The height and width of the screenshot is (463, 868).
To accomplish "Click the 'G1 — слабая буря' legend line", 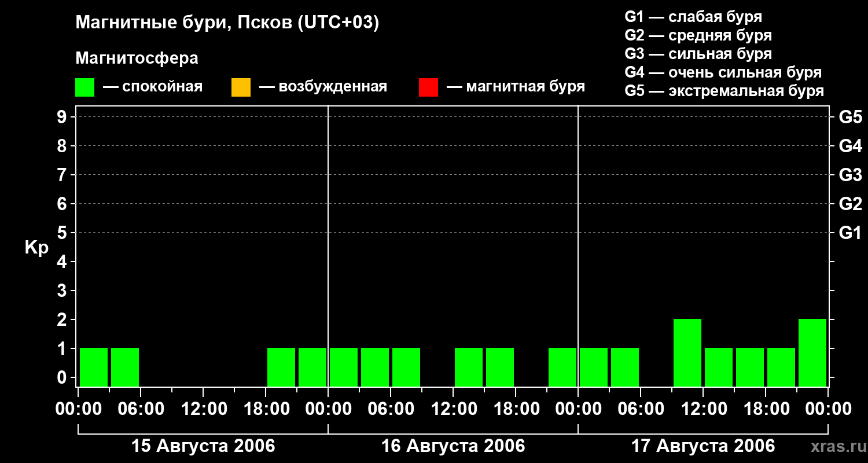I will point(693,17).
